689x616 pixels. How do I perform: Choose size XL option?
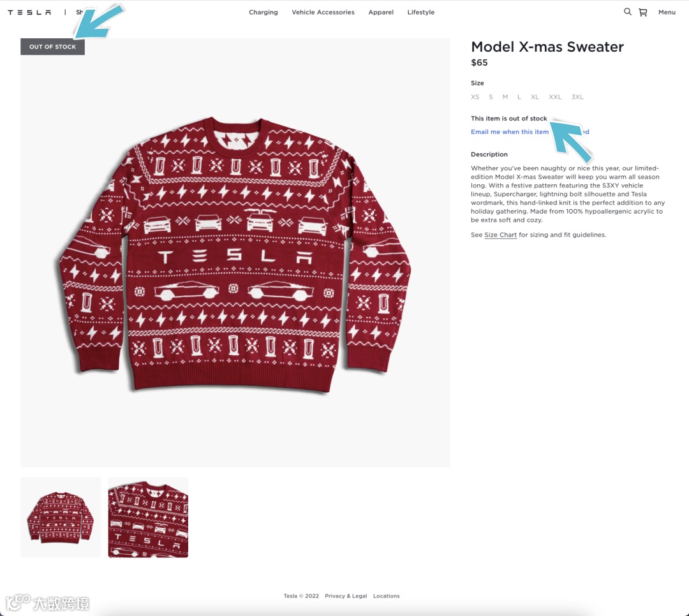click(x=535, y=97)
